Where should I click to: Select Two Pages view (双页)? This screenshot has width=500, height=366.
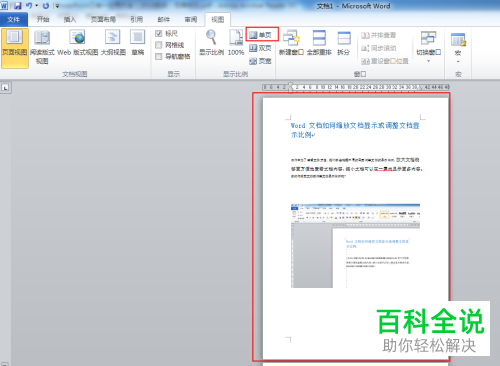point(260,48)
